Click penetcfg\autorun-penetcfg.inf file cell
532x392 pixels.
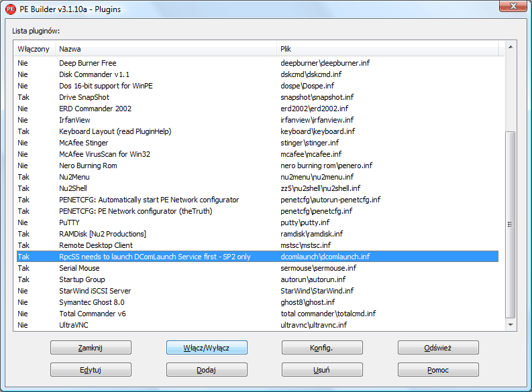(x=331, y=200)
